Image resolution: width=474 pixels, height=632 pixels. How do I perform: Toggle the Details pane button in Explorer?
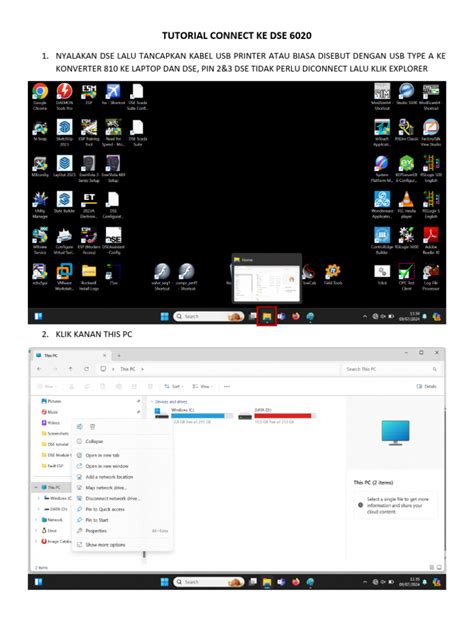tap(426, 386)
